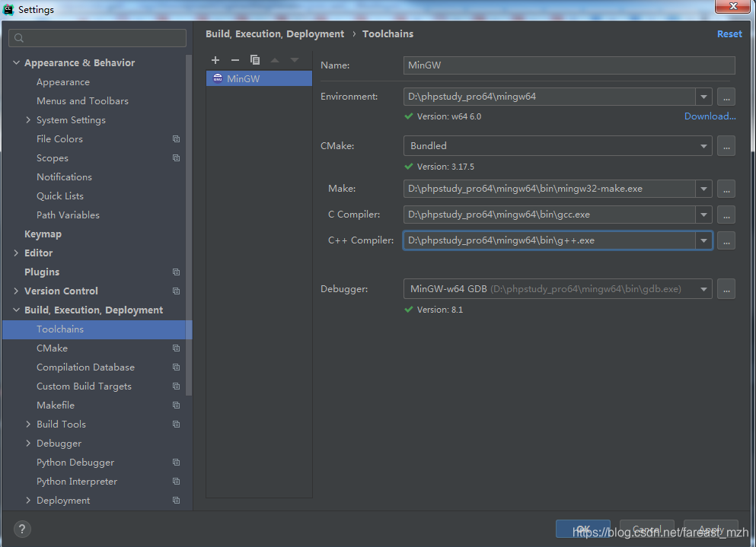Add a new toolchain with the plus icon
Screen dimensions: 756x547
pos(215,59)
